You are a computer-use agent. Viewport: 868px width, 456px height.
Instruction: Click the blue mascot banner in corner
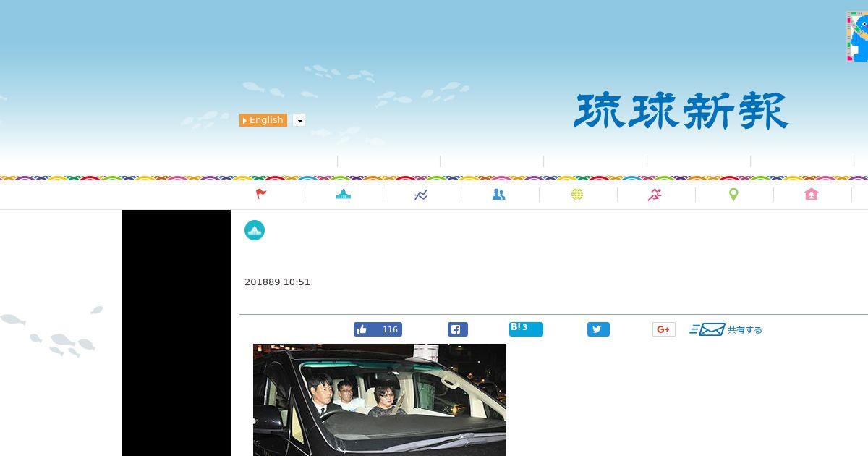pyautogui.click(x=857, y=36)
